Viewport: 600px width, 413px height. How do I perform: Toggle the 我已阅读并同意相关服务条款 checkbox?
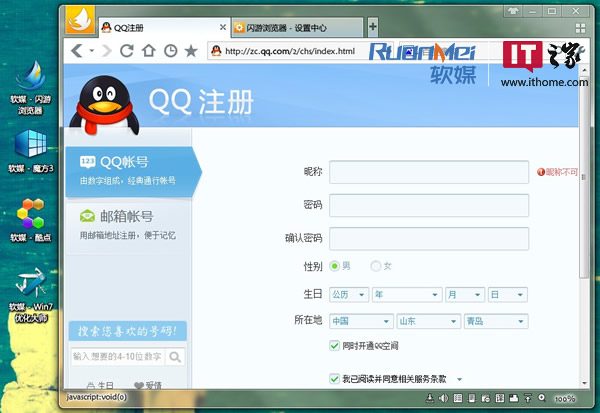pos(334,379)
